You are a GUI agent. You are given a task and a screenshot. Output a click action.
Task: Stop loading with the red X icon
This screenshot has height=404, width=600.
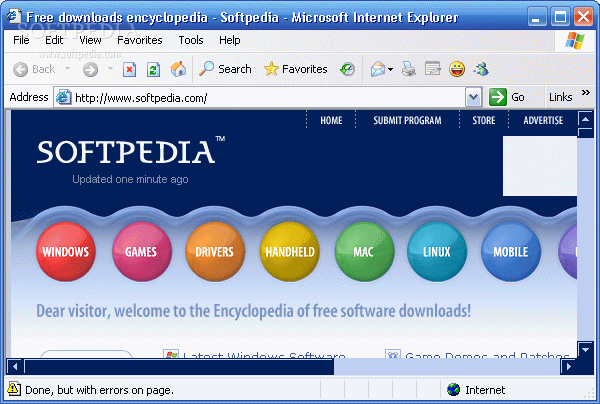coord(129,70)
